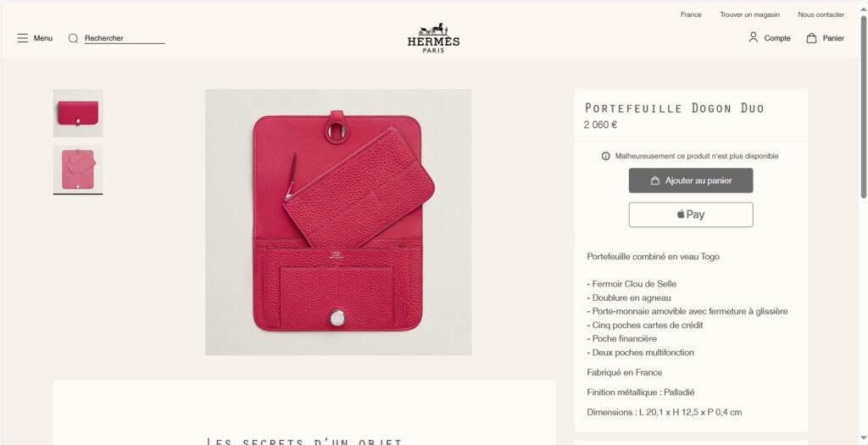This screenshot has height=445, width=868.
Task: Open the hamburger Menu icon
Action: (22, 38)
